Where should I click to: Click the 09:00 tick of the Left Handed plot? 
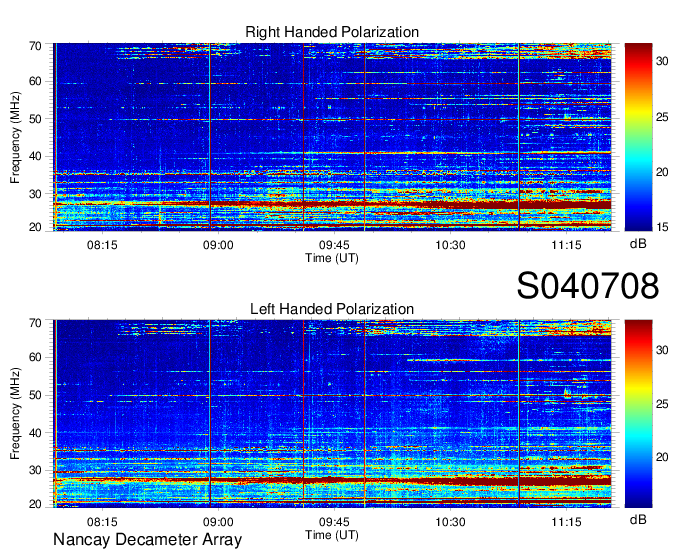pos(218,522)
